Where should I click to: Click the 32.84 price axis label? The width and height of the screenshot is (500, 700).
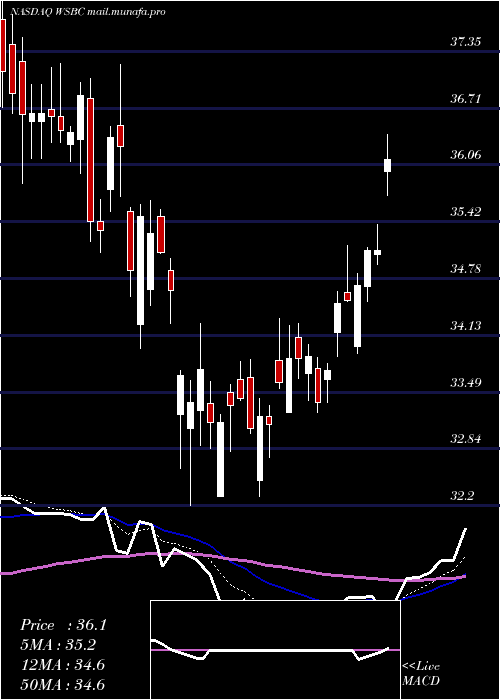pyautogui.click(x=465, y=439)
